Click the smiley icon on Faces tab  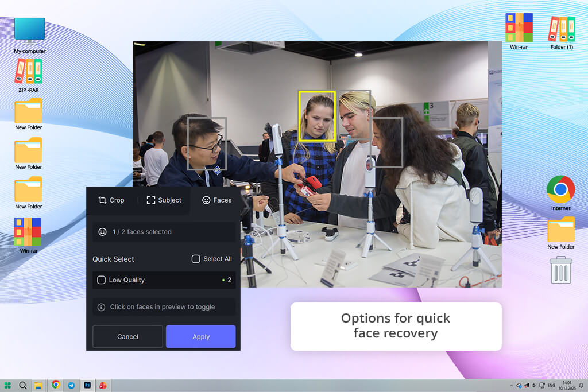(206, 200)
